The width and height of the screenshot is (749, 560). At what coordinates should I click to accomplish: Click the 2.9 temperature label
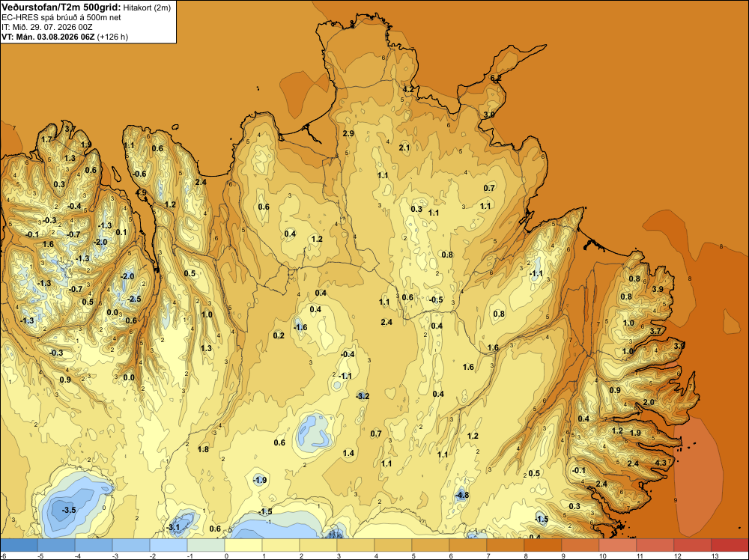(349, 133)
